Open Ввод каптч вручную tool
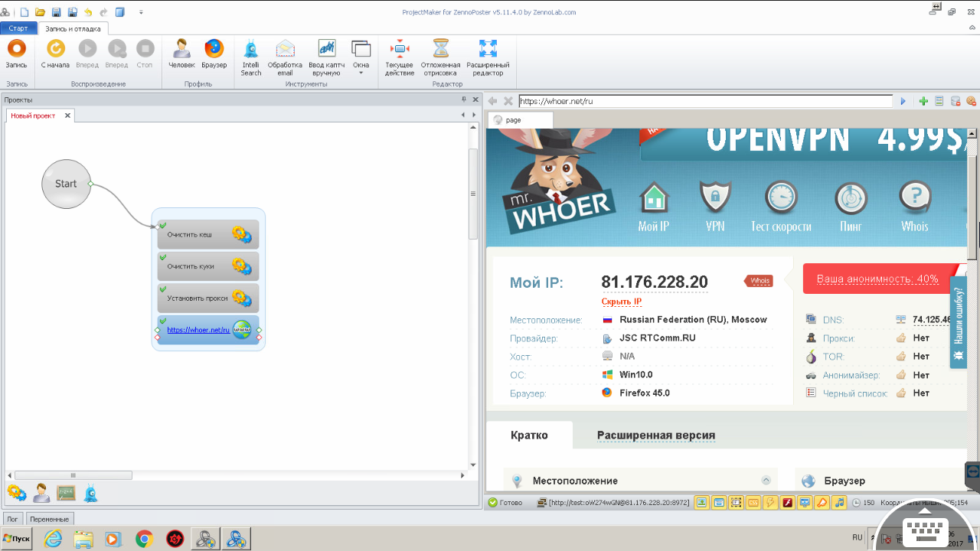 327,58
